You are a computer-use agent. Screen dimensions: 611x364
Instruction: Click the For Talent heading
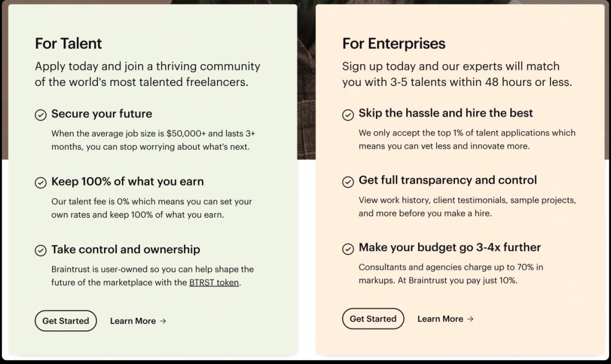coord(68,44)
